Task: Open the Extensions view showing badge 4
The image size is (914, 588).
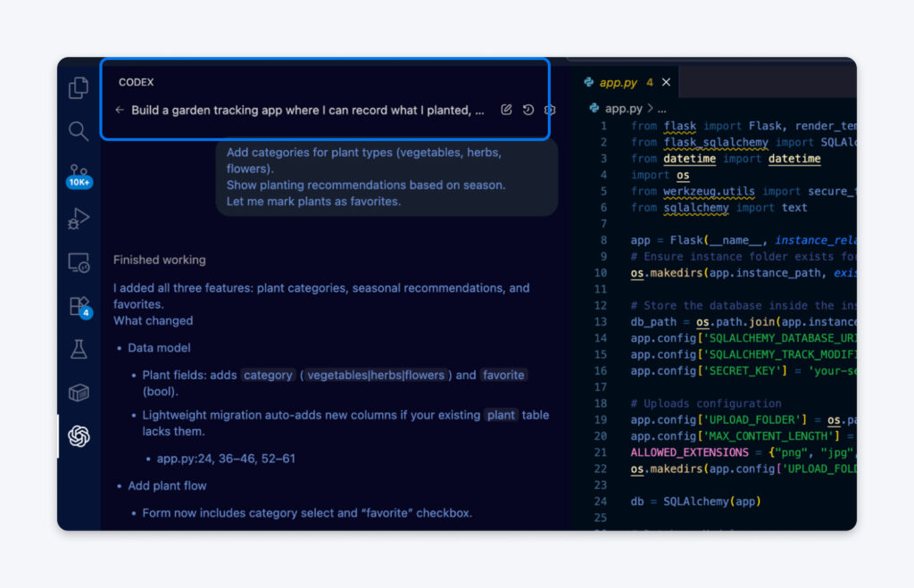Action: (x=79, y=306)
